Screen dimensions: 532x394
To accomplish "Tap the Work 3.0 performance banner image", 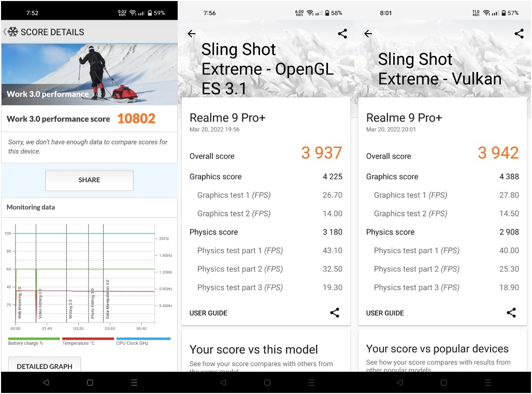I will [x=89, y=74].
